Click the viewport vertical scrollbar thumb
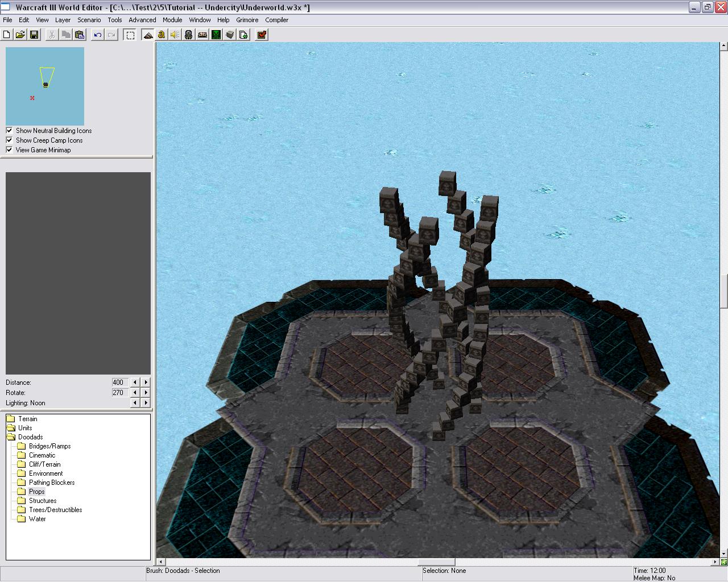728x582 pixels. click(724, 290)
